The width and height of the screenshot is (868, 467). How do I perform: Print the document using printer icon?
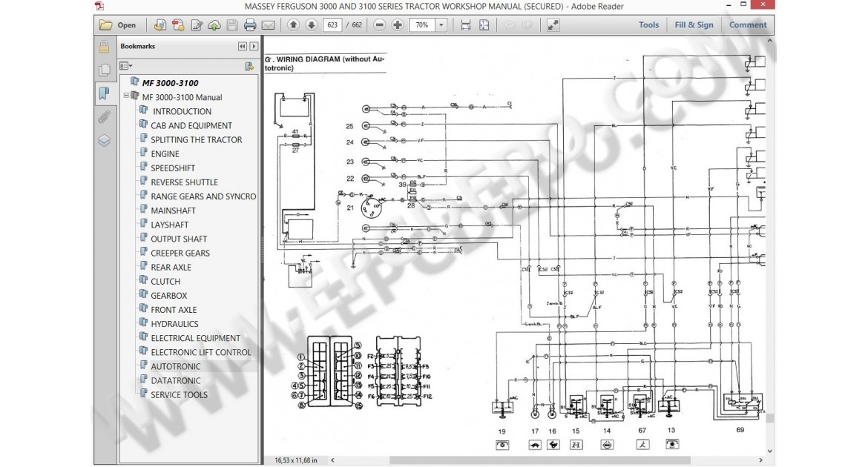(x=250, y=25)
